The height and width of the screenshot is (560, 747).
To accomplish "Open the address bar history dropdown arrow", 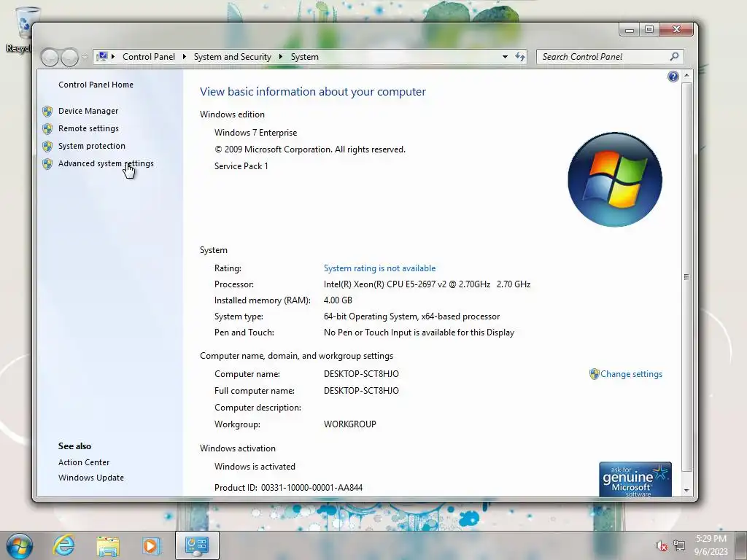I will (505, 57).
